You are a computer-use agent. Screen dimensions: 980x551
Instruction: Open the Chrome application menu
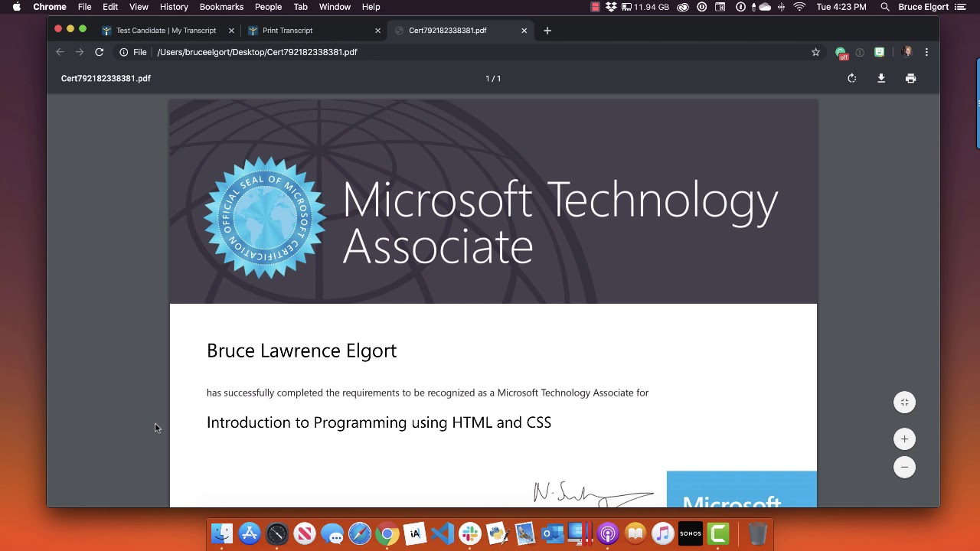point(50,7)
